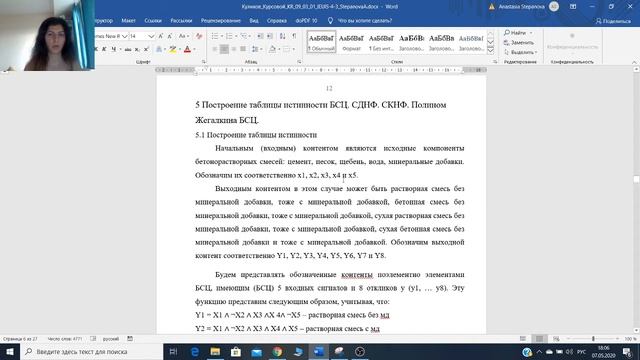This screenshot has width=640, height=360.
Task: Select the 'Обычный' style
Action: 321,42
